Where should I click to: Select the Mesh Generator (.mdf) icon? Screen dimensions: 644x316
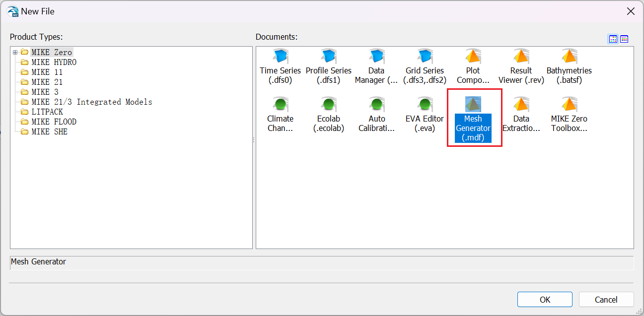[x=473, y=104]
